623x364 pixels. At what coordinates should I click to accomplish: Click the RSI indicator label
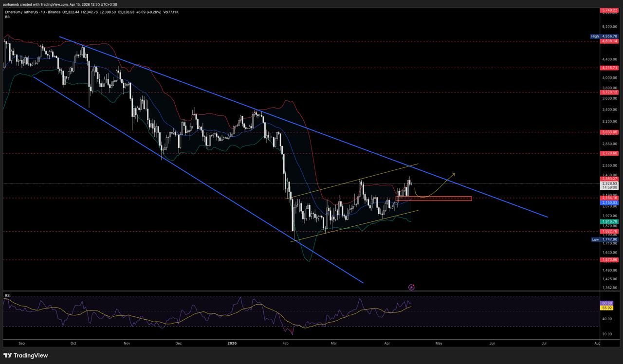pos(7,295)
